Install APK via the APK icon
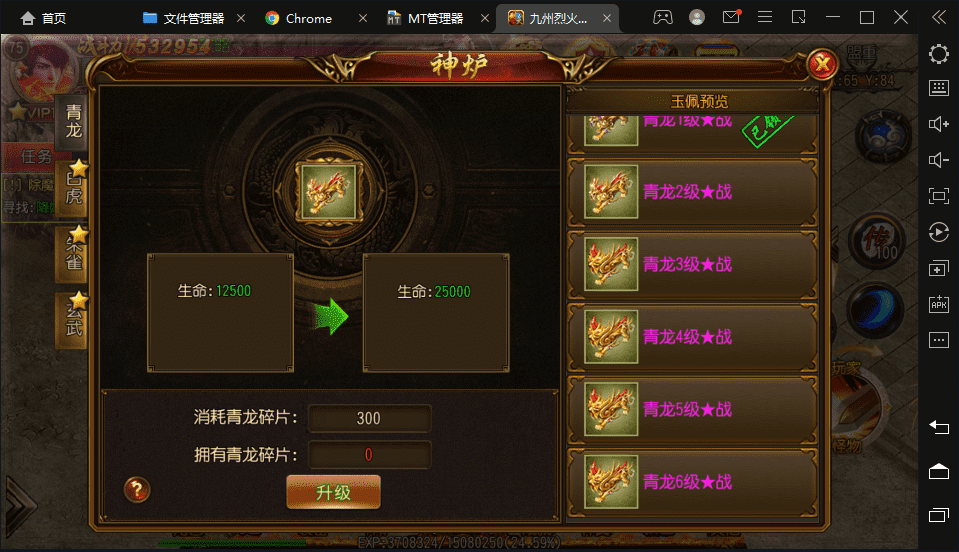 [939, 304]
